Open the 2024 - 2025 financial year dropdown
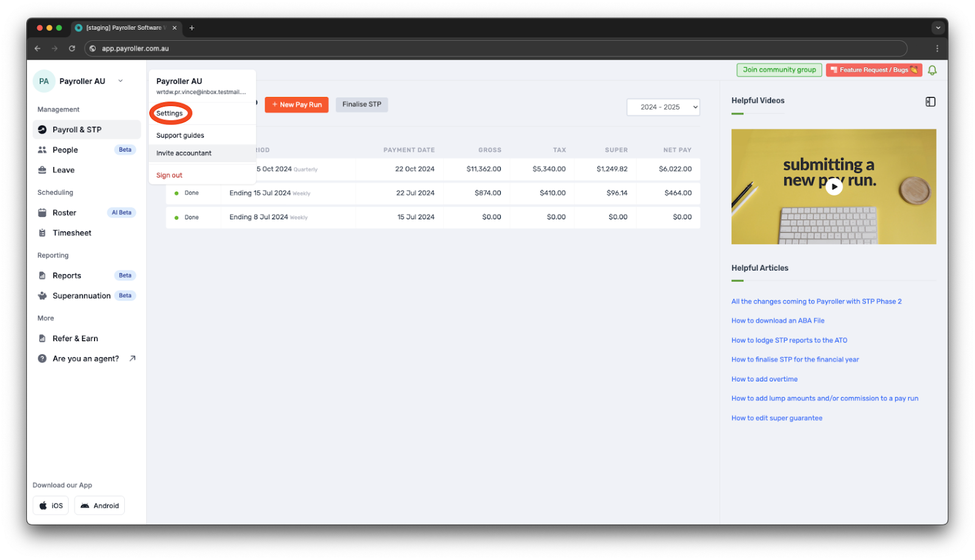 pos(662,107)
